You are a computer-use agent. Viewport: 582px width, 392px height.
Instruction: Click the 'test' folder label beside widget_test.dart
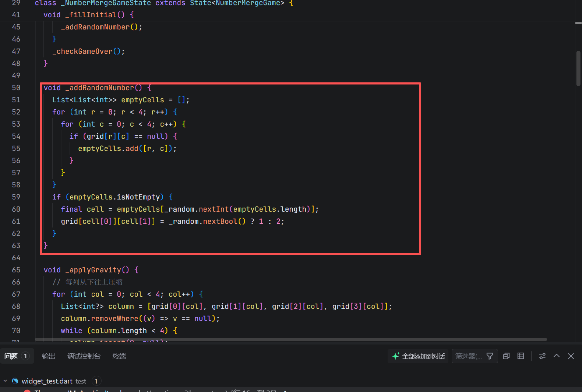pos(81,381)
